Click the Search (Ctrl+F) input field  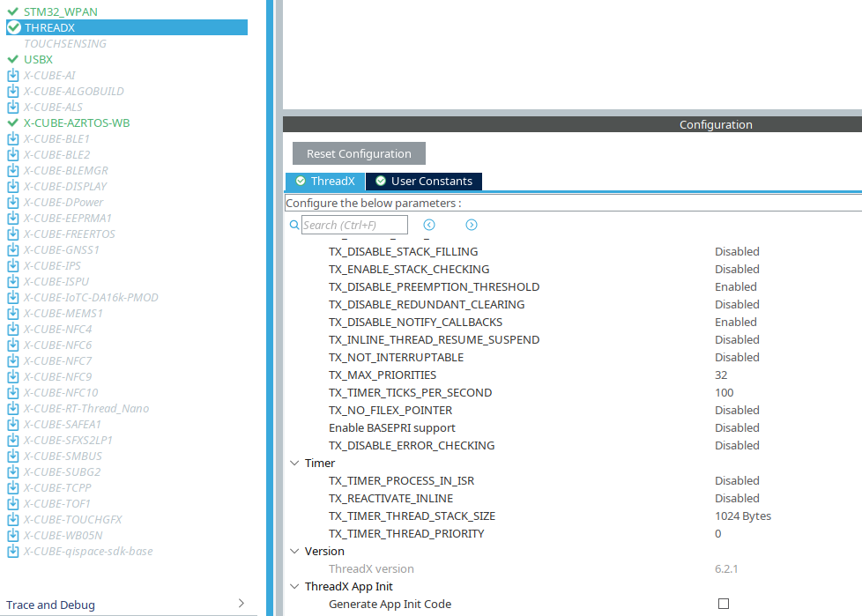coord(354,225)
